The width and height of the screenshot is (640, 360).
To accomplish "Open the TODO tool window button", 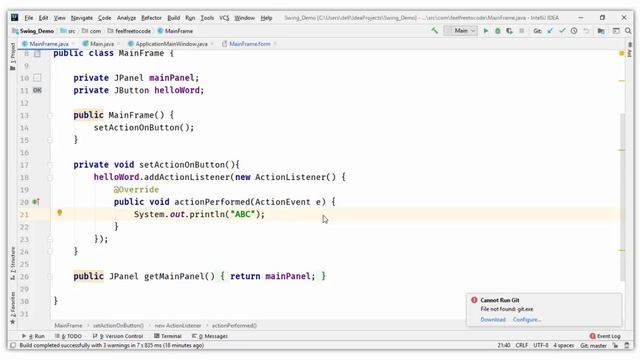I will (x=69, y=336).
